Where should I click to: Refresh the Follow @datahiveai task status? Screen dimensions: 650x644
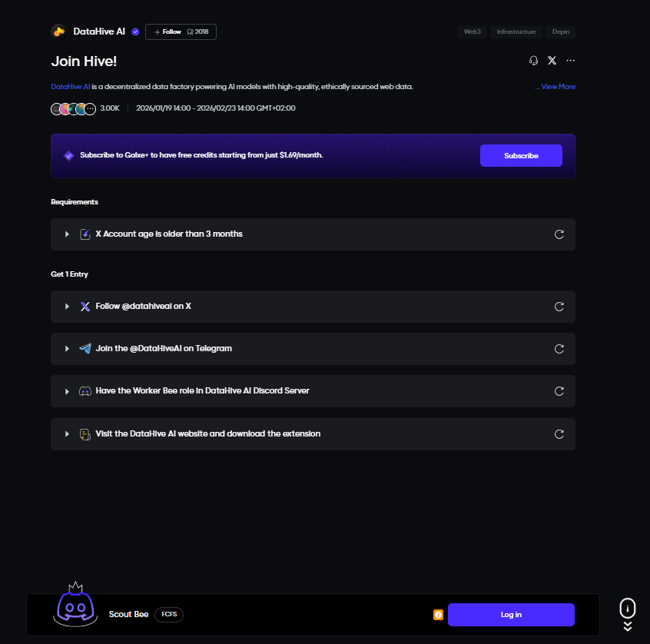click(x=559, y=307)
